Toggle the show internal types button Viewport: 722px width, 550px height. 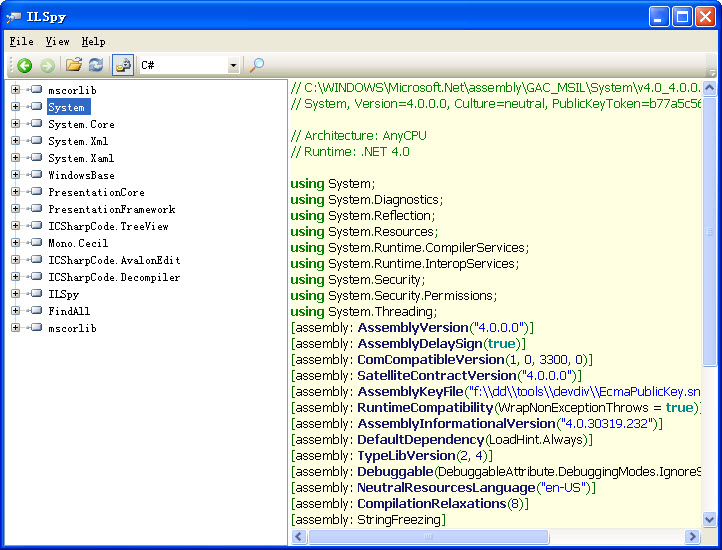[123, 65]
